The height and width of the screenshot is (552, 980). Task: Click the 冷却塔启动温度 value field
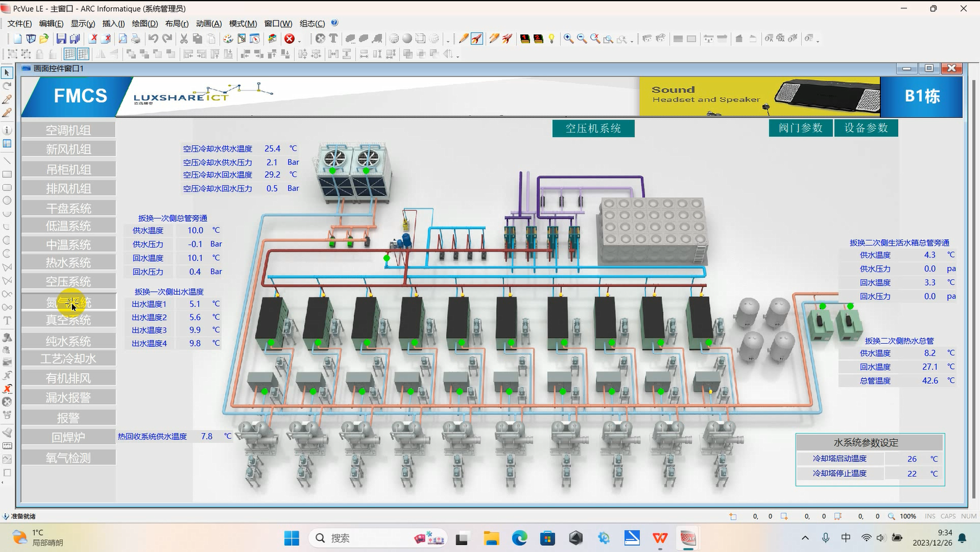[912, 459]
